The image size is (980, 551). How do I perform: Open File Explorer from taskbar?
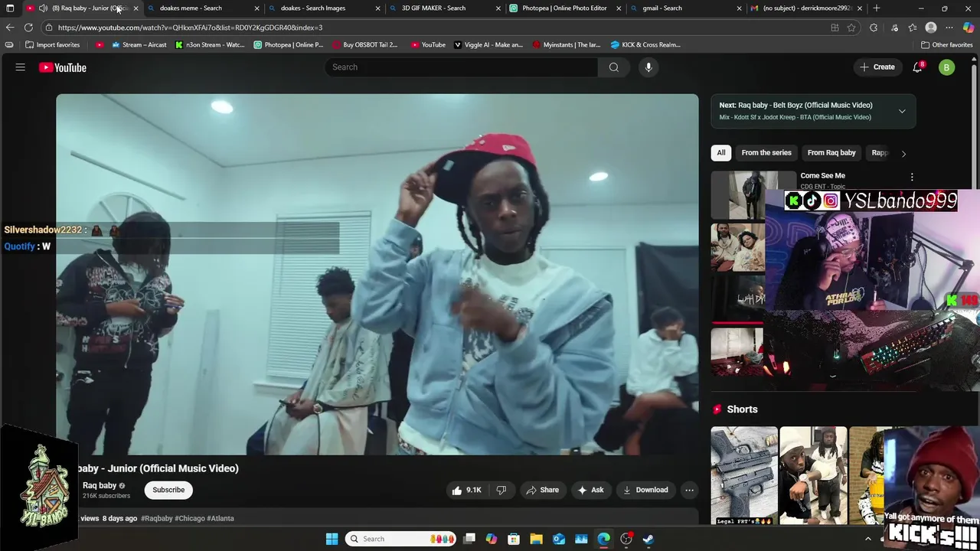[x=536, y=539]
